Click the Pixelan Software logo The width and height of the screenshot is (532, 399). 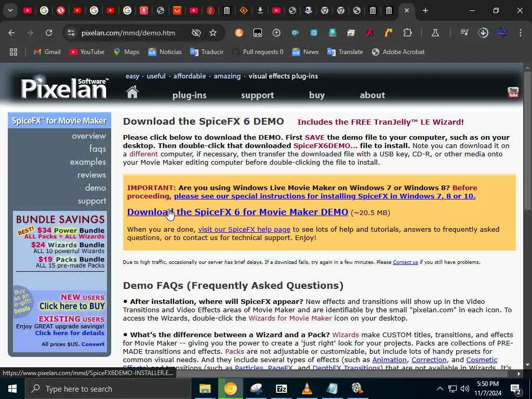pos(64,88)
